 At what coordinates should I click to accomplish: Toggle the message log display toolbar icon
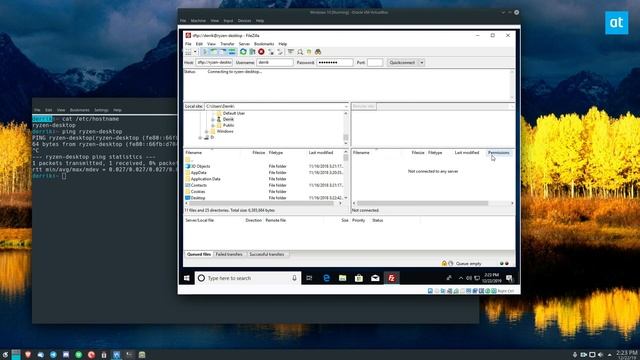click(205, 52)
